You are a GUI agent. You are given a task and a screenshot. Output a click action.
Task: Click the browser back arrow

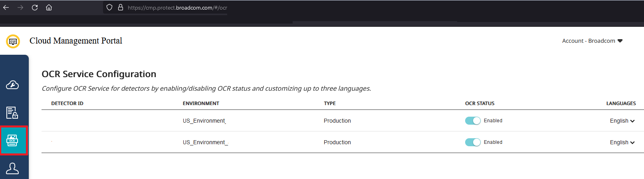pos(6,8)
